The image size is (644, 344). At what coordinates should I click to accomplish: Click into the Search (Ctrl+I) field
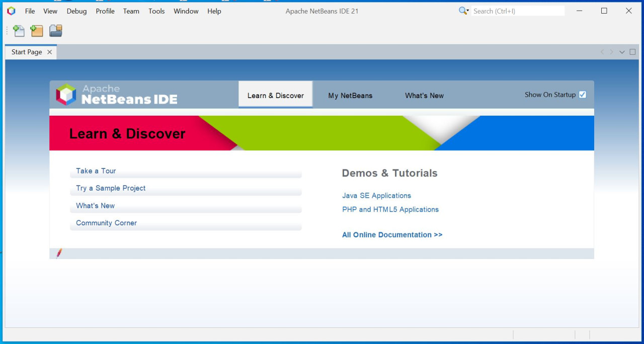[x=517, y=11]
